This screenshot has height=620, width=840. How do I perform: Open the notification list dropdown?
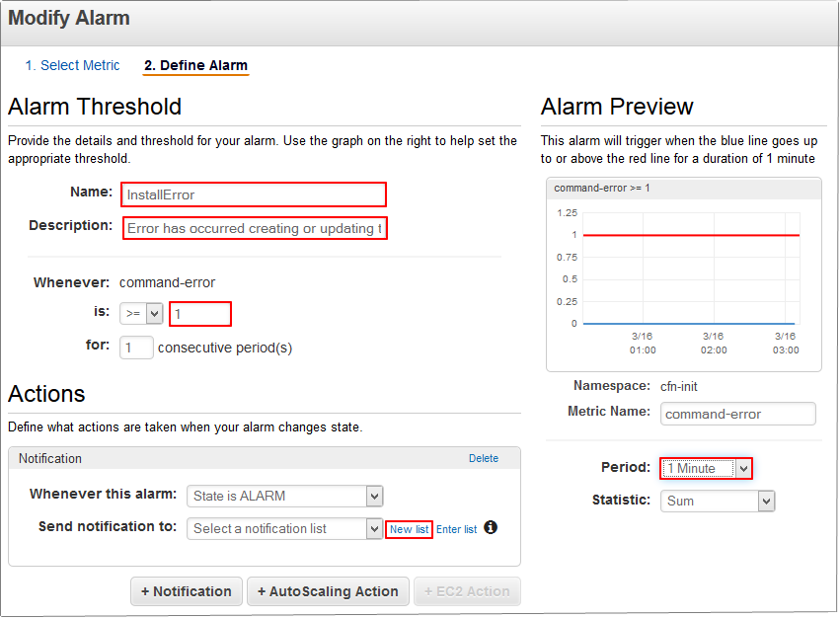point(284,528)
